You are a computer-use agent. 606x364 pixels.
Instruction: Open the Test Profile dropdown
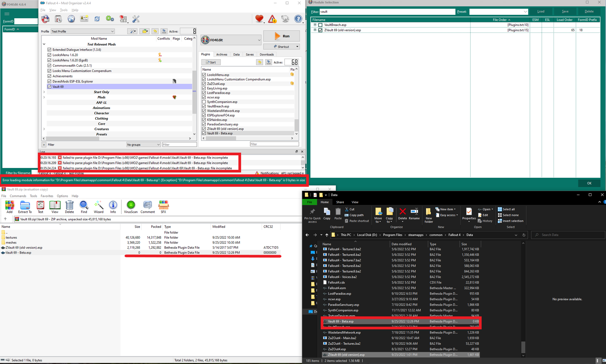(x=83, y=31)
